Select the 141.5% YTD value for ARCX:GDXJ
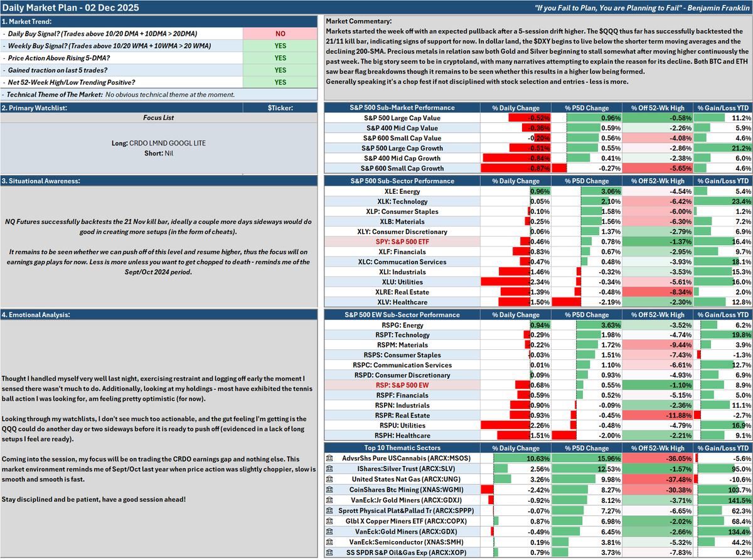 point(724,500)
